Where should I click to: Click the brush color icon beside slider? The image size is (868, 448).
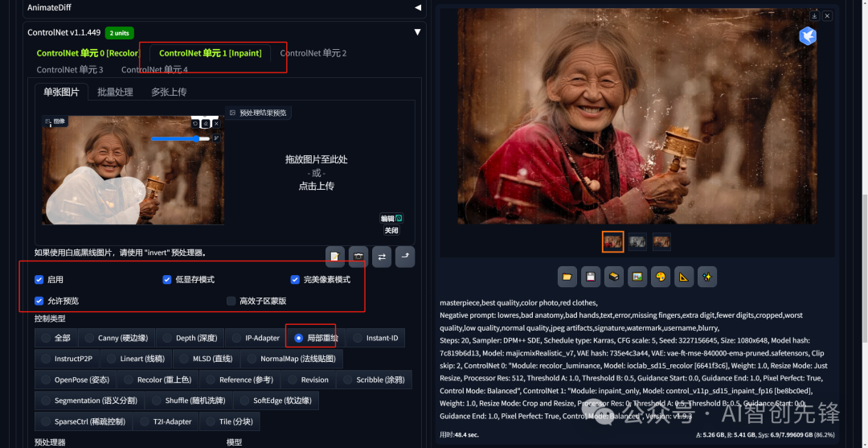point(216,138)
